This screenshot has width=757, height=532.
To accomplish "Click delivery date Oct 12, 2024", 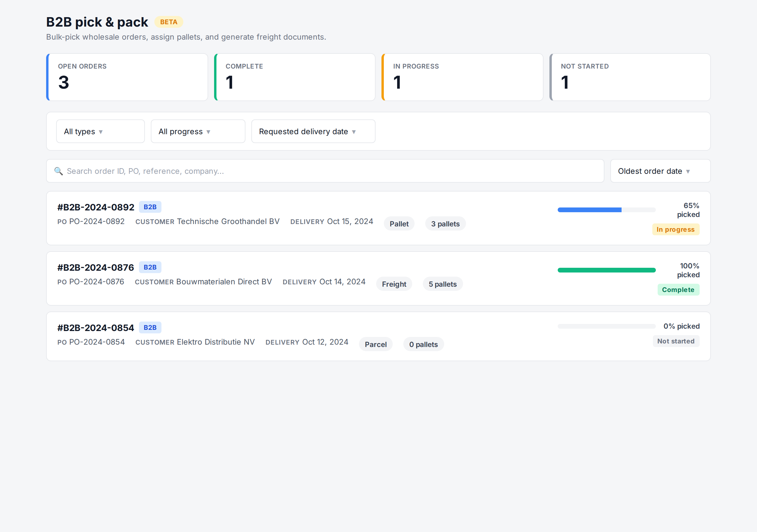I will point(325,342).
